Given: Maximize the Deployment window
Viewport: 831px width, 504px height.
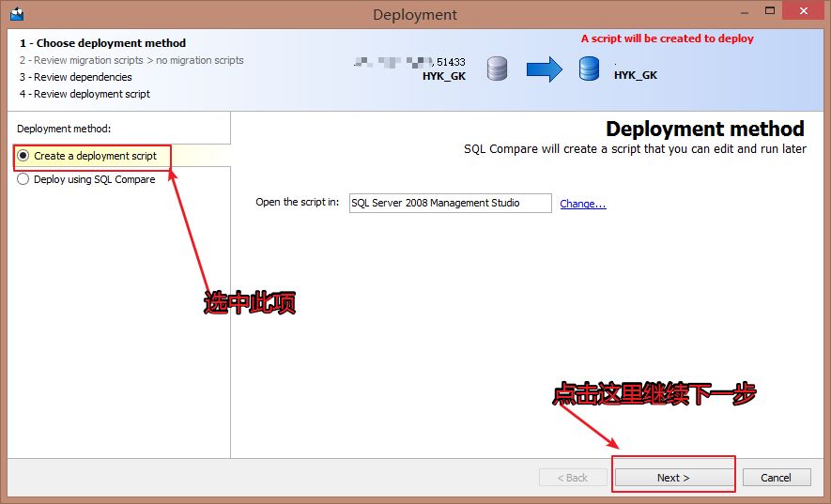Looking at the screenshot, I should click(770, 11).
